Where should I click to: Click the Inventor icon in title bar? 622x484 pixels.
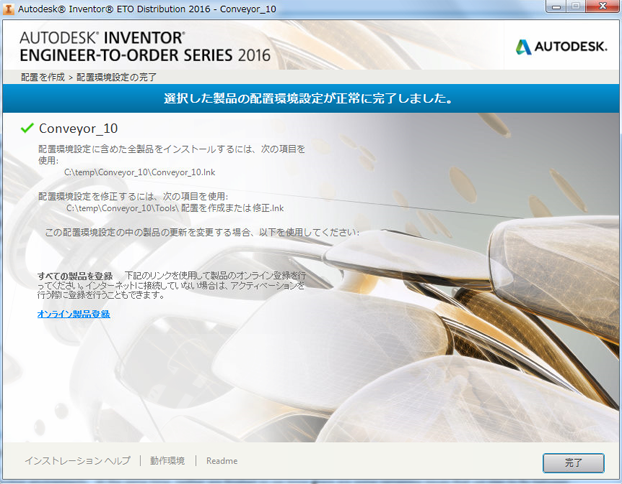point(8,8)
